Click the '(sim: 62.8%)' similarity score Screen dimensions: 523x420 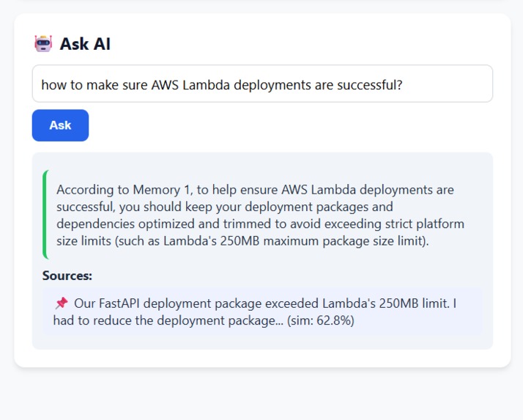pos(321,320)
